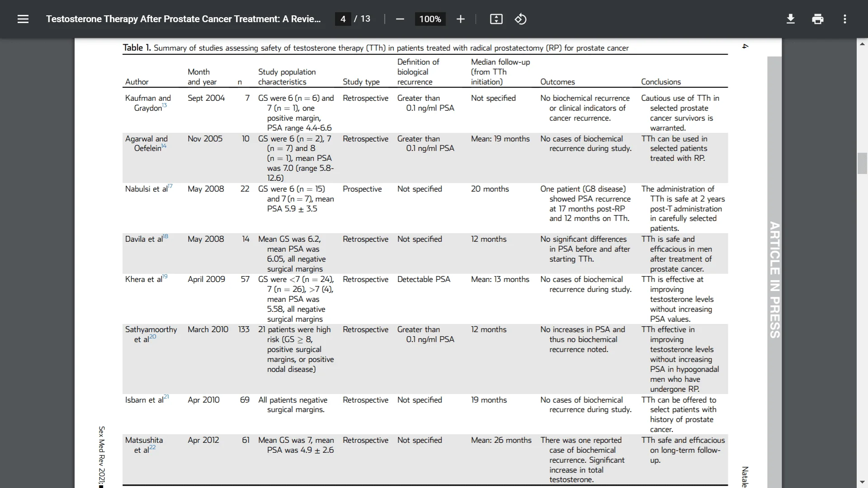Click the 'Mean: 19 months' follow-up cell
Image resolution: width=868 pixels, height=488 pixels.
click(x=500, y=139)
